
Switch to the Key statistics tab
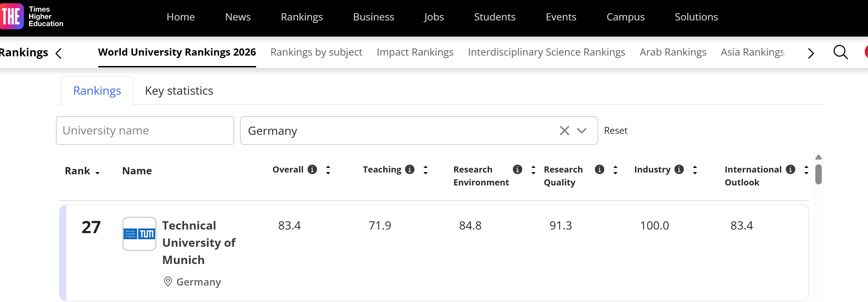179,91
